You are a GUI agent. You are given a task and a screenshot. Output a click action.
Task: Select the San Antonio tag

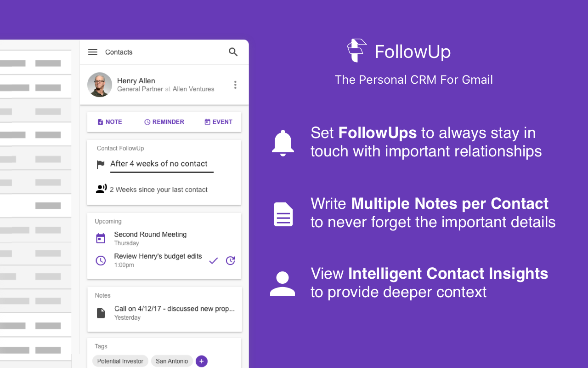pyautogui.click(x=172, y=361)
